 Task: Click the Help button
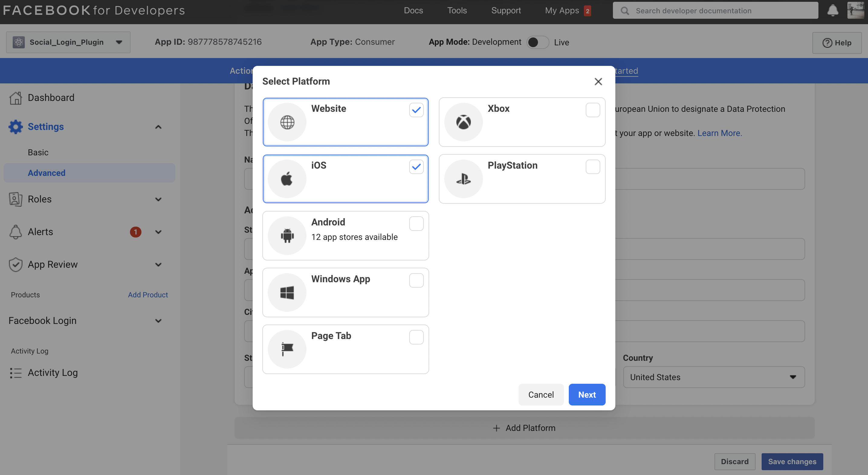click(837, 43)
